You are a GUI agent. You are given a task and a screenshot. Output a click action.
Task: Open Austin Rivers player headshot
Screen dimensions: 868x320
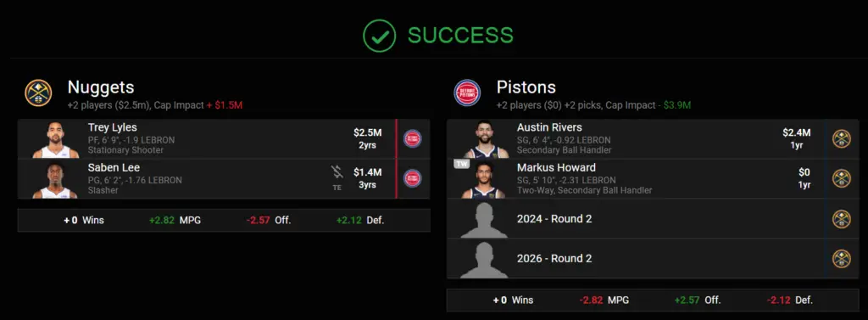point(485,140)
